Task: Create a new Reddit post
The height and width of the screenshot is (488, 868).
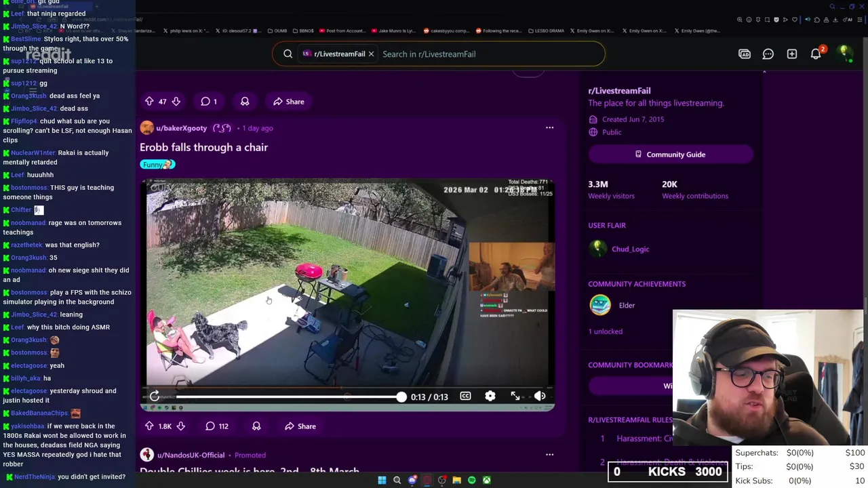Action: [x=792, y=54]
